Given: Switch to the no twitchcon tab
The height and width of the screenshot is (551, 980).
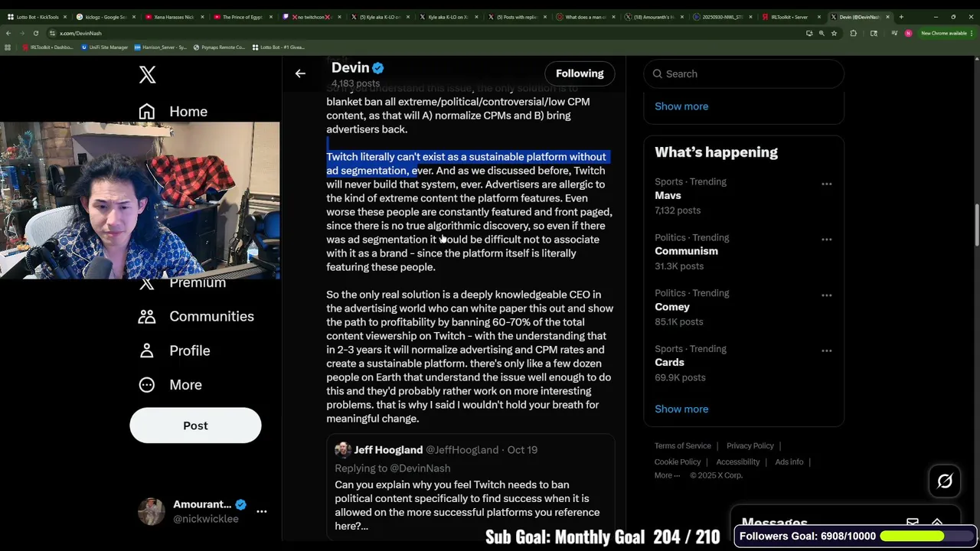Looking at the screenshot, I should point(310,17).
